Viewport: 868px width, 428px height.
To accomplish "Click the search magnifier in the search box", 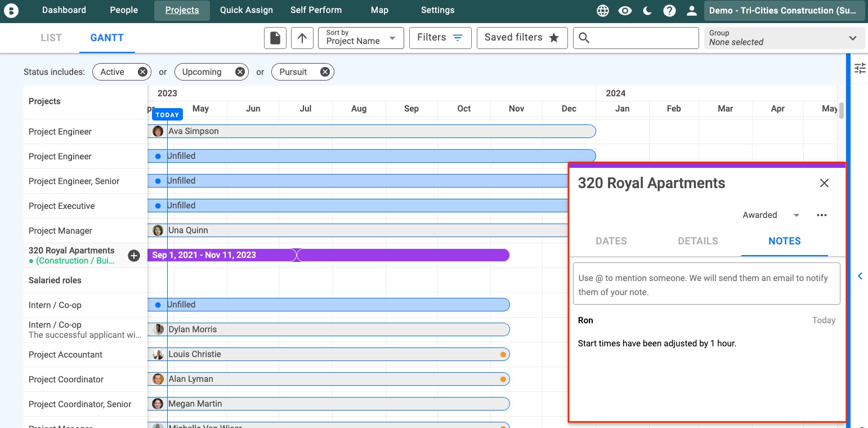I will pos(584,38).
